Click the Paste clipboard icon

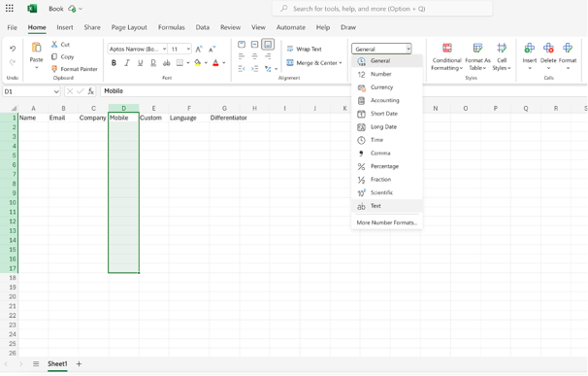[x=36, y=48]
